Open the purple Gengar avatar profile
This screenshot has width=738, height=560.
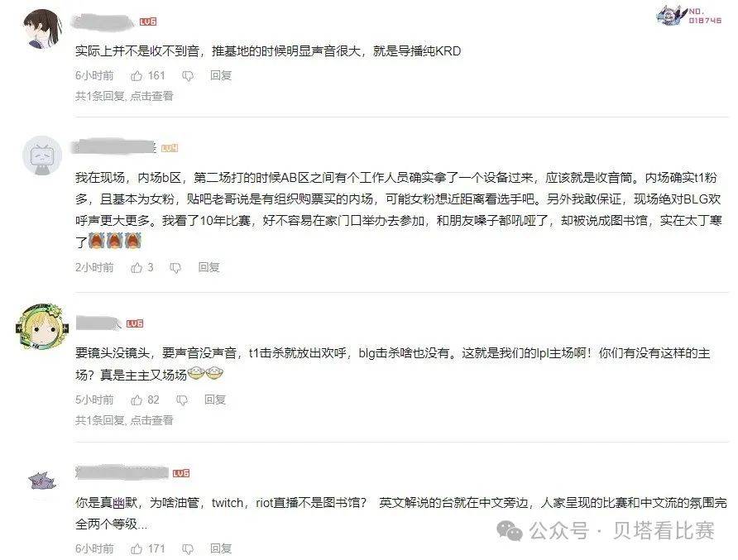[x=42, y=481]
